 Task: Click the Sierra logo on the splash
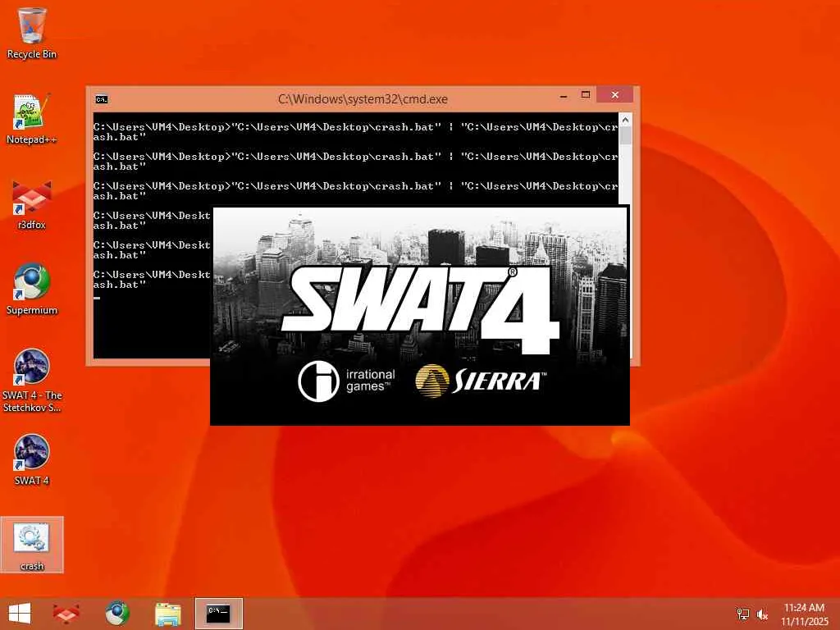(x=481, y=381)
